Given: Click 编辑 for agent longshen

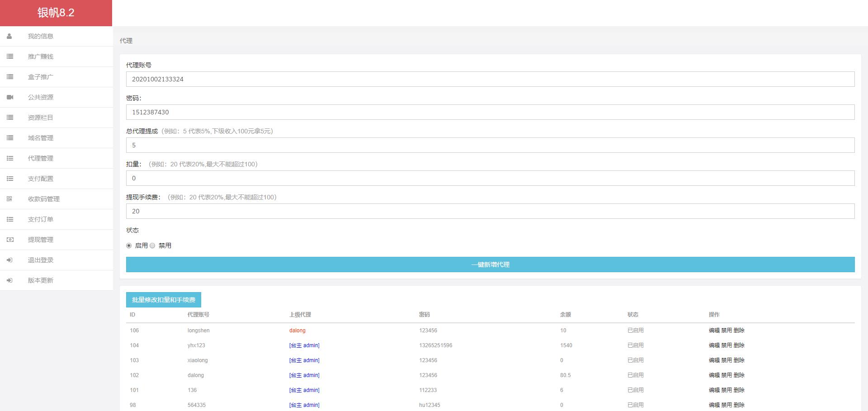Looking at the screenshot, I should 714,331.
